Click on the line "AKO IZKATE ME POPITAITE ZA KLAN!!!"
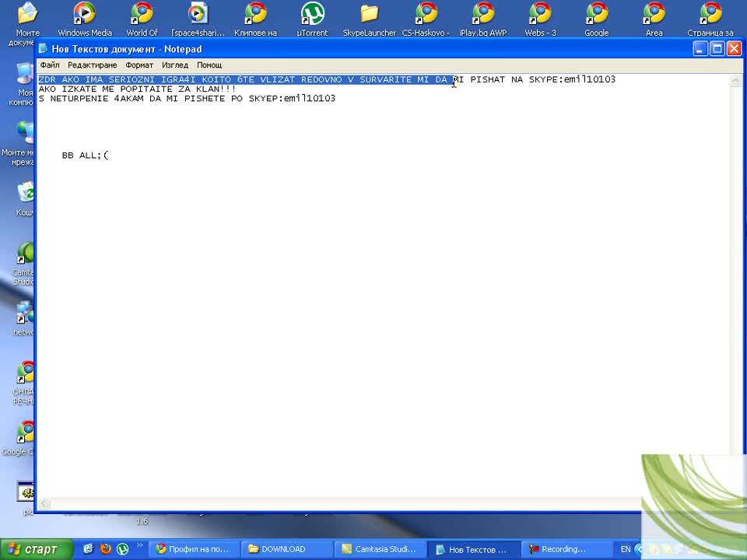747x560 pixels. point(137,89)
